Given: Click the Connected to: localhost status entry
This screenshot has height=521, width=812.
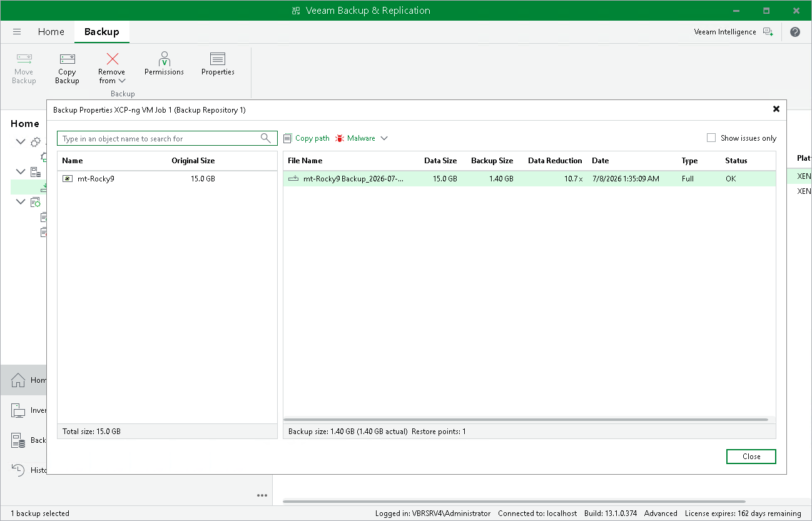Looking at the screenshot, I should tap(537, 513).
